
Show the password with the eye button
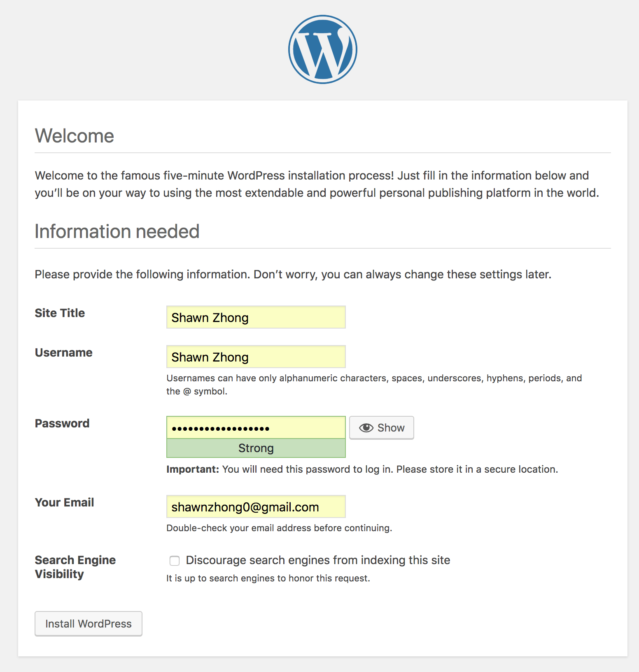(x=381, y=428)
